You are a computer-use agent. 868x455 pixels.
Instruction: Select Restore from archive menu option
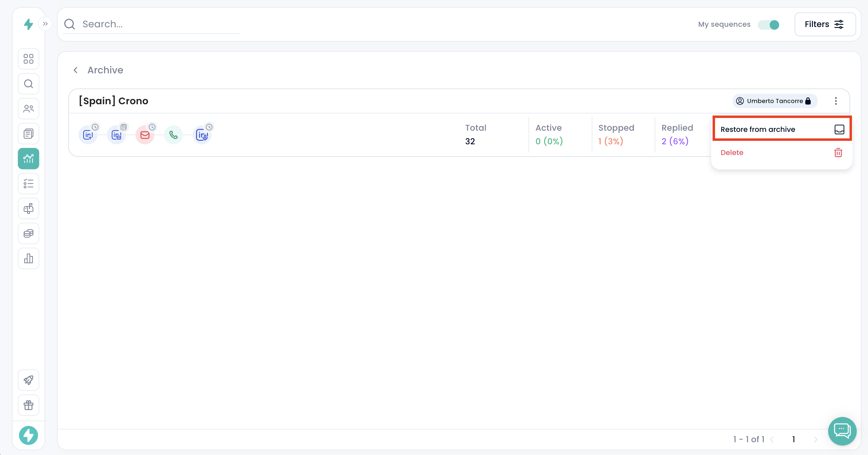(x=782, y=129)
